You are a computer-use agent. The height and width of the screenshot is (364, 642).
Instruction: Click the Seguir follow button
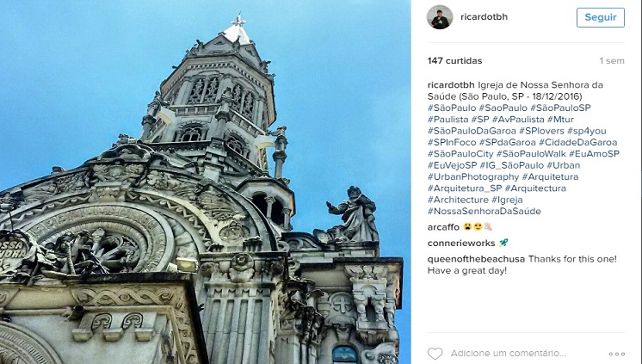(600, 17)
